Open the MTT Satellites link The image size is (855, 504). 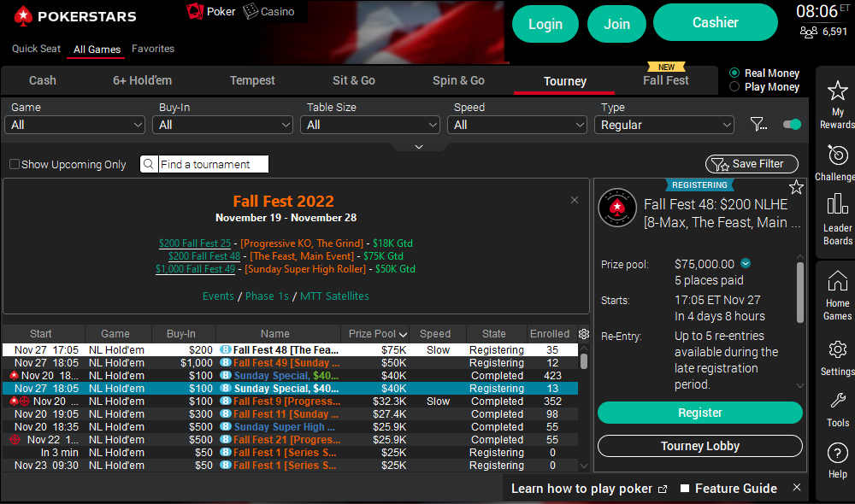pos(334,296)
